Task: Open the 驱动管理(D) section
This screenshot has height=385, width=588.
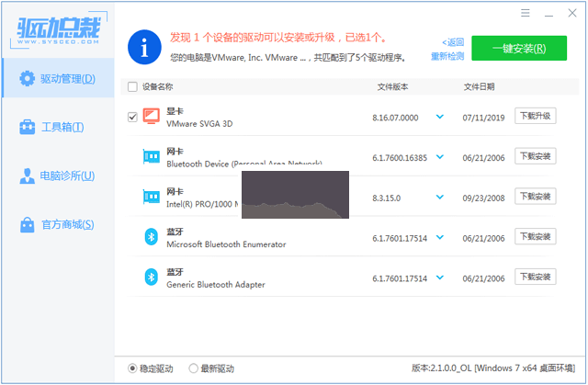Action: tap(58, 78)
